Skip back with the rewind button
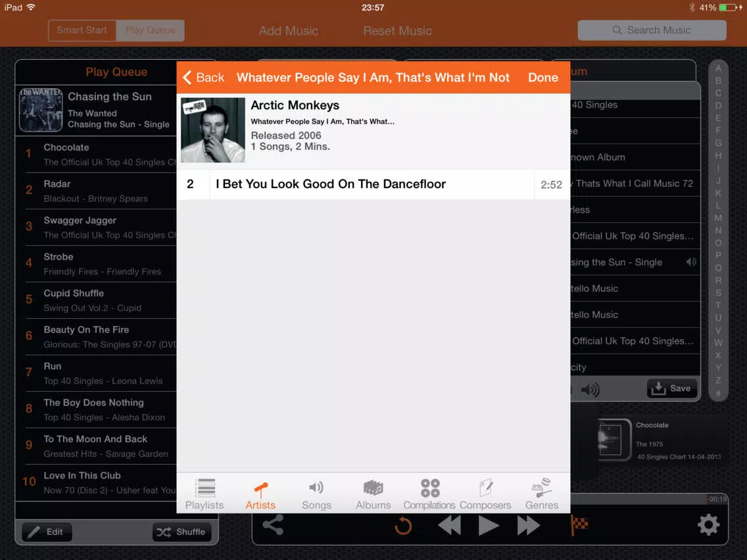 tap(448, 526)
